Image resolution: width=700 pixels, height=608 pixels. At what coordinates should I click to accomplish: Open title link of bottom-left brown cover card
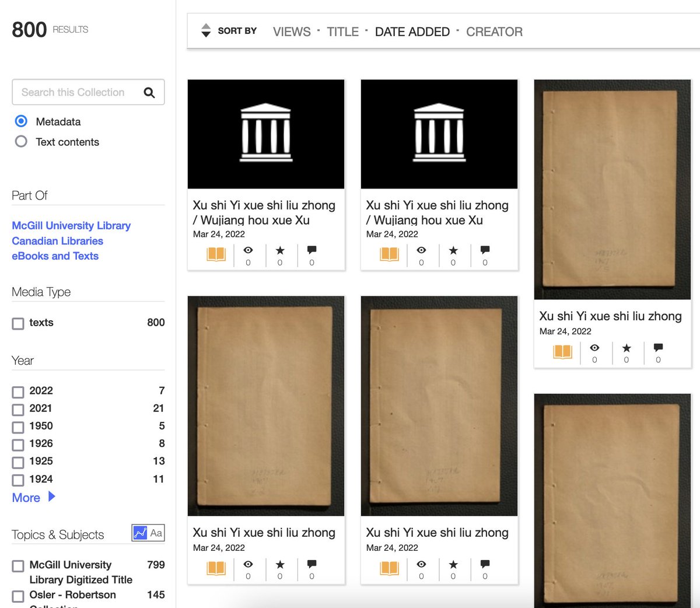tap(264, 532)
